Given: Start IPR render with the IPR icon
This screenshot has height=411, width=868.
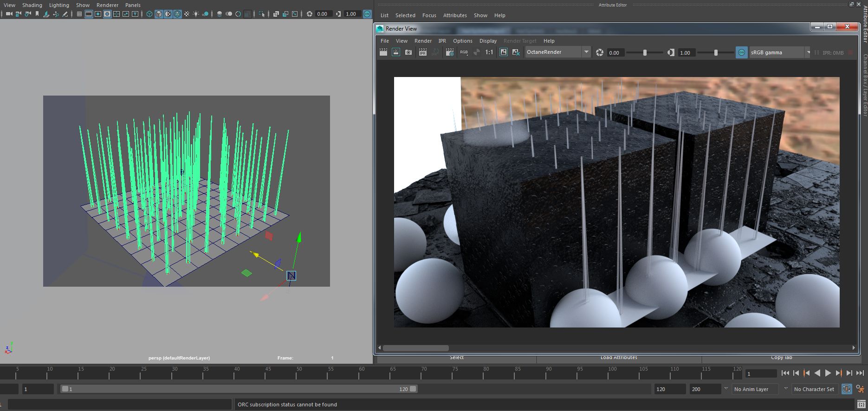Looking at the screenshot, I should (422, 52).
